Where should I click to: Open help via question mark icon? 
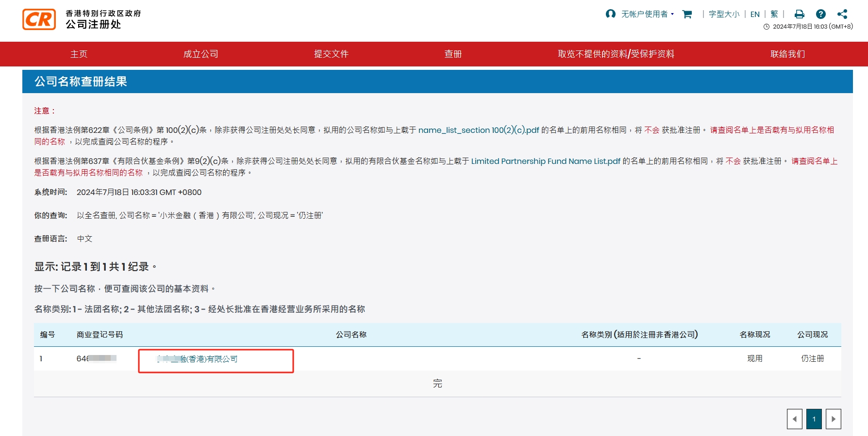point(820,14)
